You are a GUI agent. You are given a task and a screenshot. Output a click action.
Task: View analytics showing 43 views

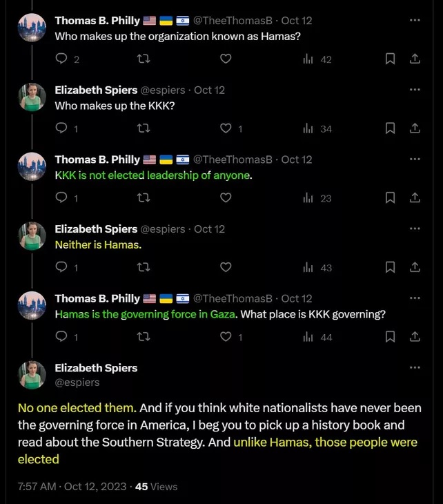(317, 267)
